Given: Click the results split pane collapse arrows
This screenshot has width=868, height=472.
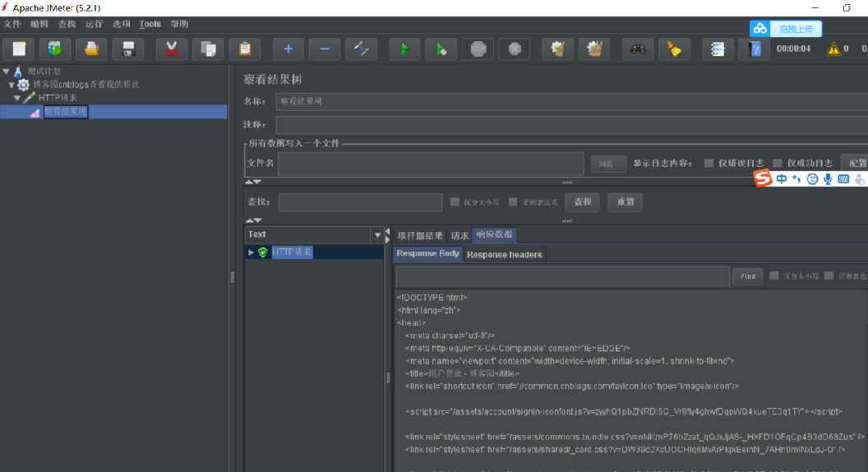Looking at the screenshot, I should [387, 235].
